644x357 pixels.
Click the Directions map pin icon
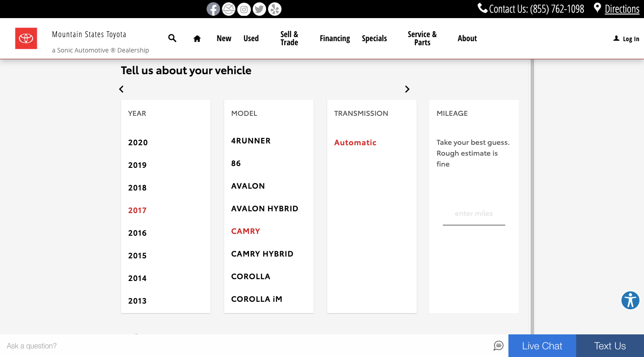(597, 8)
